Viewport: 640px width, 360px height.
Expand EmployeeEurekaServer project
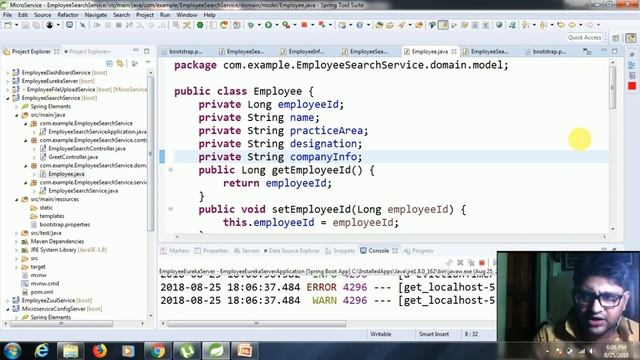[7, 81]
